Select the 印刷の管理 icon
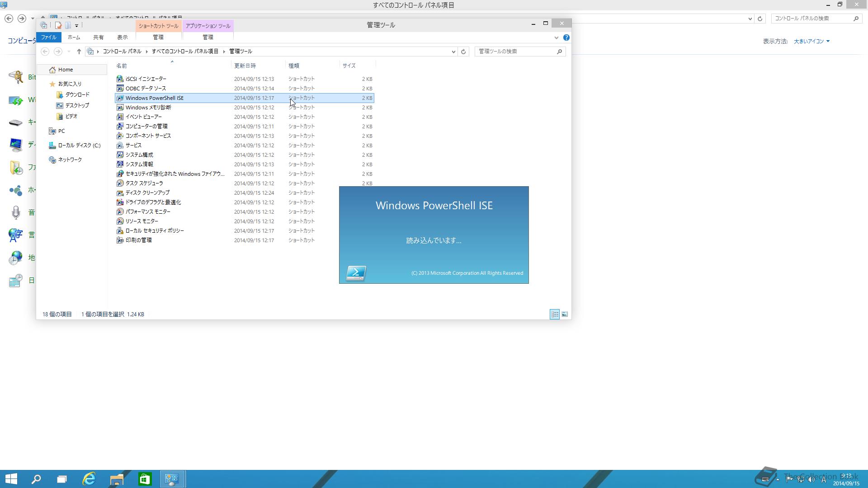 (x=120, y=240)
